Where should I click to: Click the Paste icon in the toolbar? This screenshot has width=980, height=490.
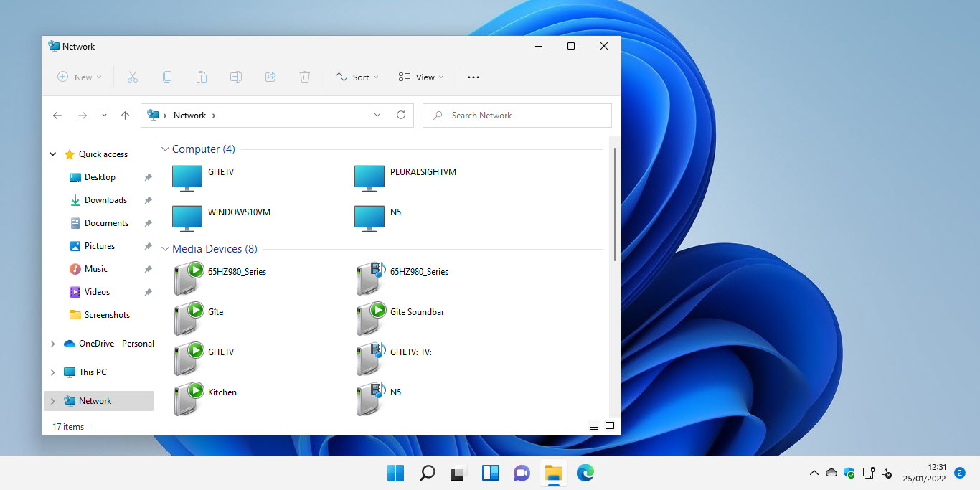pyautogui.click(x=202, y=77)
